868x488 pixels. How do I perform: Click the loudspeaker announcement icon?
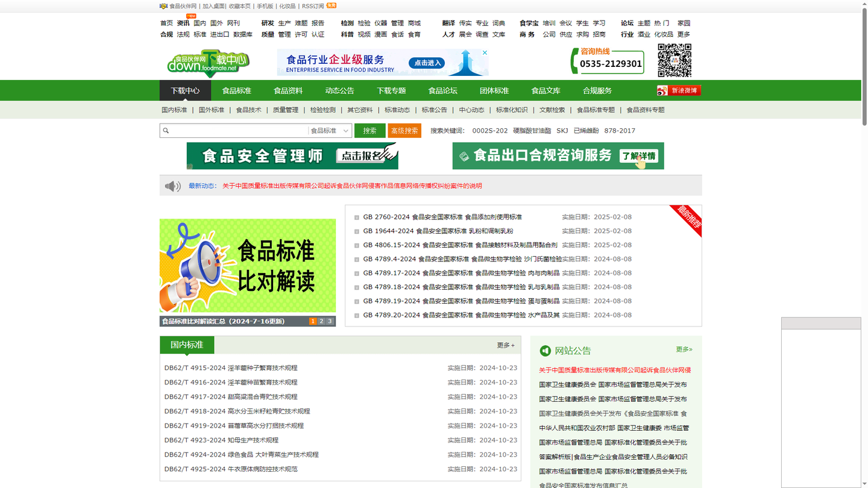tap(173, 186)
